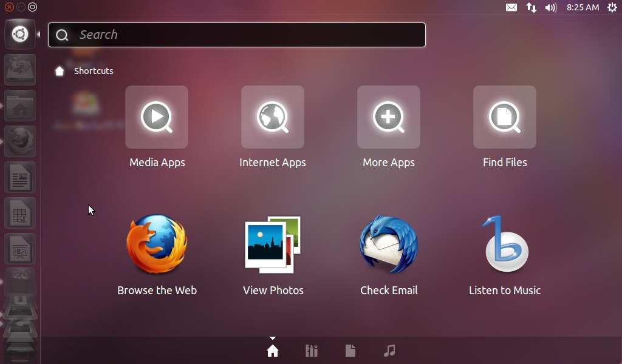Open LibreOffice Writer from the launcher
This screenshot has width=622, height=364.
[x=20, y=177]
